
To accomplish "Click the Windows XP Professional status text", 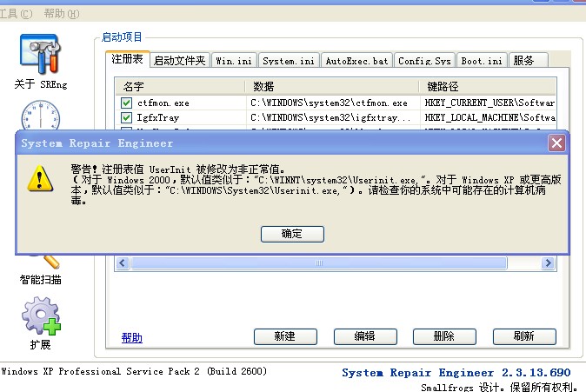I will pyautogui.click(x=134, y=371).
